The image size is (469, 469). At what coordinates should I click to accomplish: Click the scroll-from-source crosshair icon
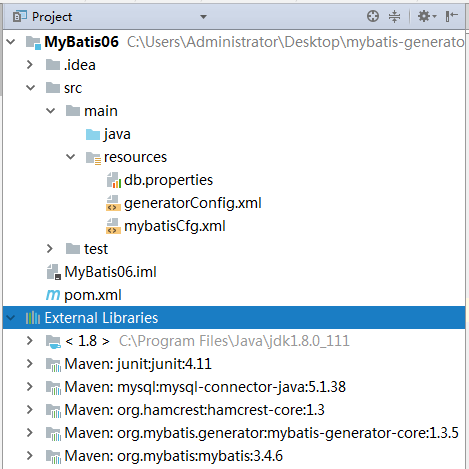373,16
